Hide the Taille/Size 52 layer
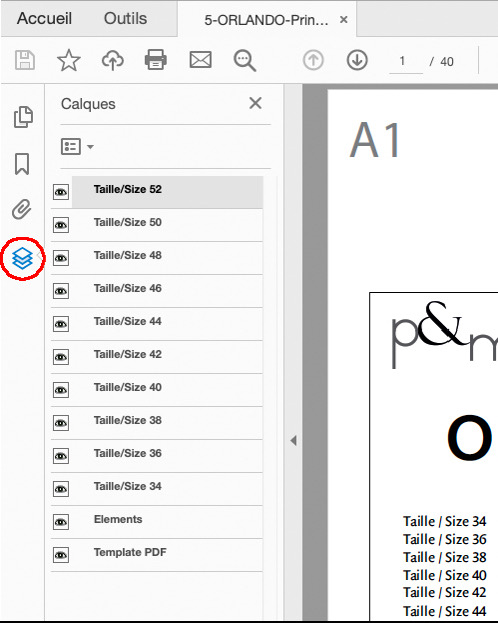Image resolution: width=498 pixels, height=623 pixels. [61, 192]
